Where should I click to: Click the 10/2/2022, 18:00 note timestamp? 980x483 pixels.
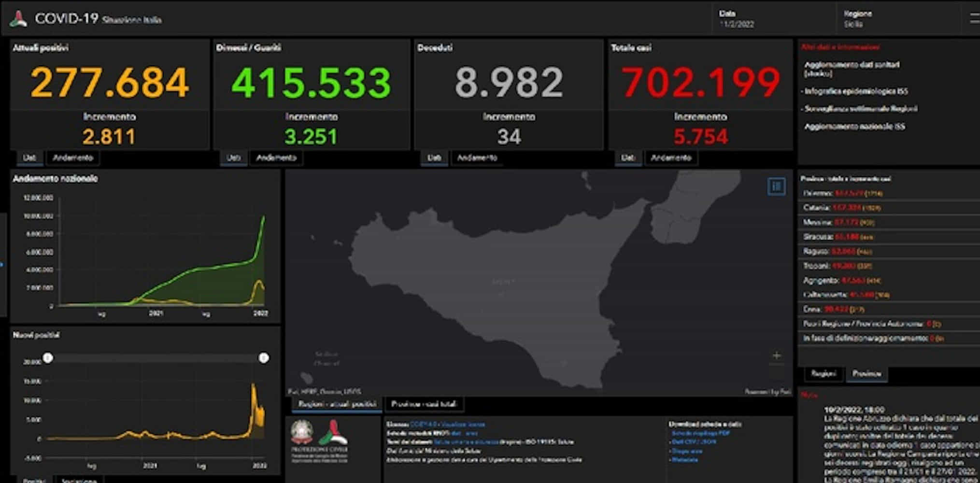click(x=854, y=410)
